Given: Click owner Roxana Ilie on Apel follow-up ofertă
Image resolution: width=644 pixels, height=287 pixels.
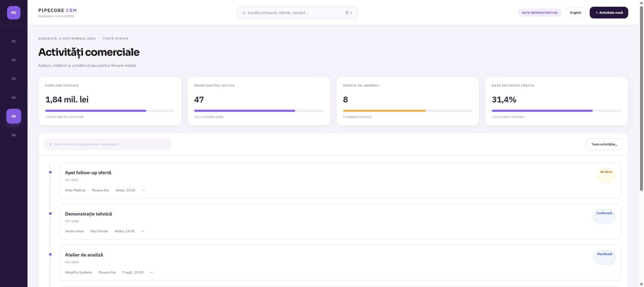Looking at the screenshot, I should (x=100, y=190).
